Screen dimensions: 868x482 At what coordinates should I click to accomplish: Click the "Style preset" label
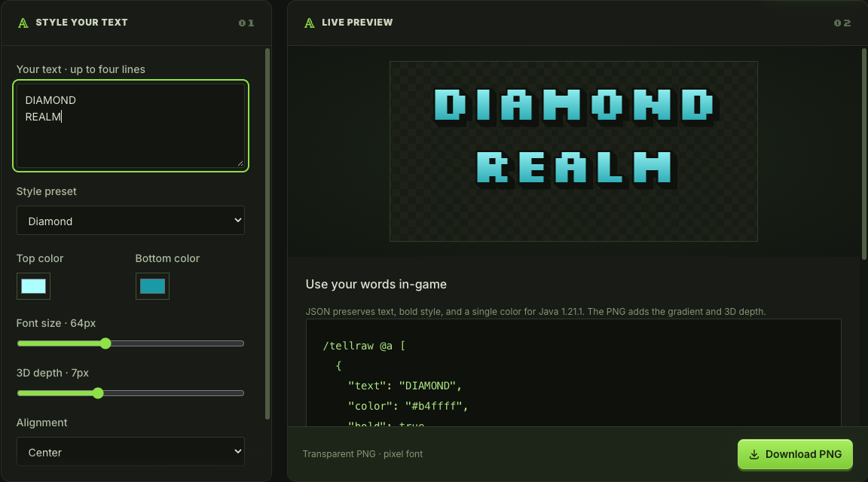click(47, 191)
